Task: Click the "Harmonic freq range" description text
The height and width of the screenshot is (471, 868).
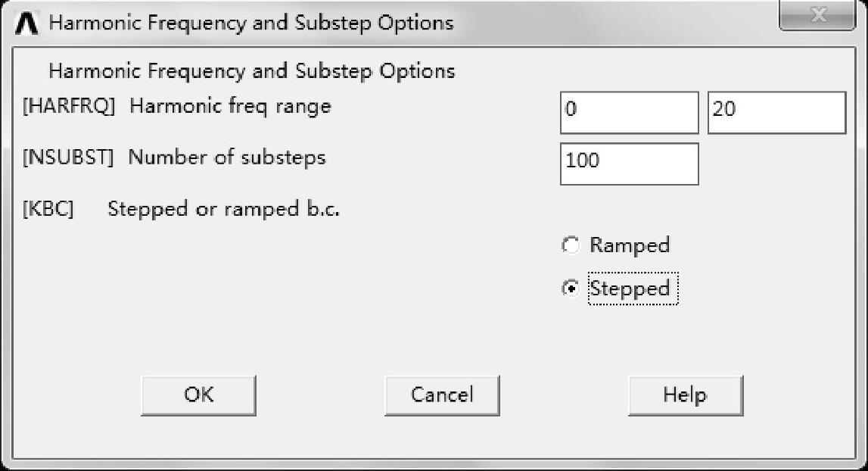Action: pyautogui.click(x=230, y=106)
